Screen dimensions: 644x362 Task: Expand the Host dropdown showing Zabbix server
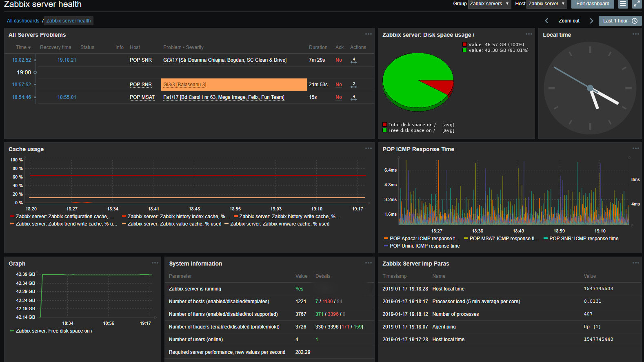point(546,4)
